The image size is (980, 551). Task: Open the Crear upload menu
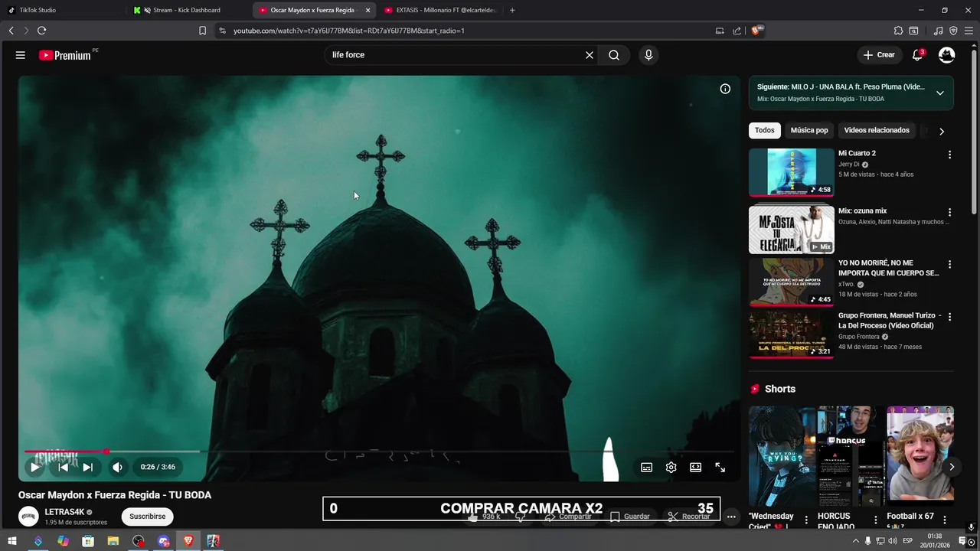tap(879, 55)
